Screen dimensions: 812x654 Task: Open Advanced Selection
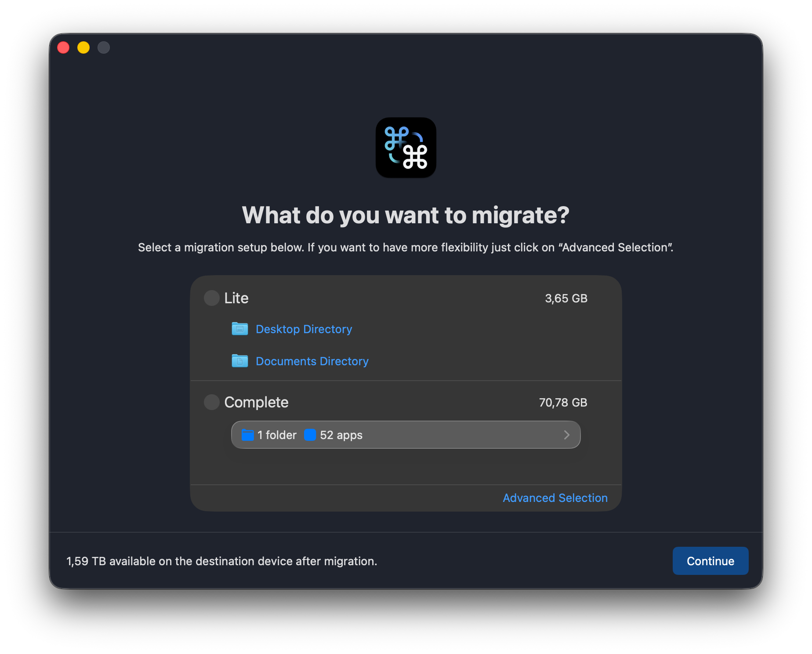(x=555, y=498)
